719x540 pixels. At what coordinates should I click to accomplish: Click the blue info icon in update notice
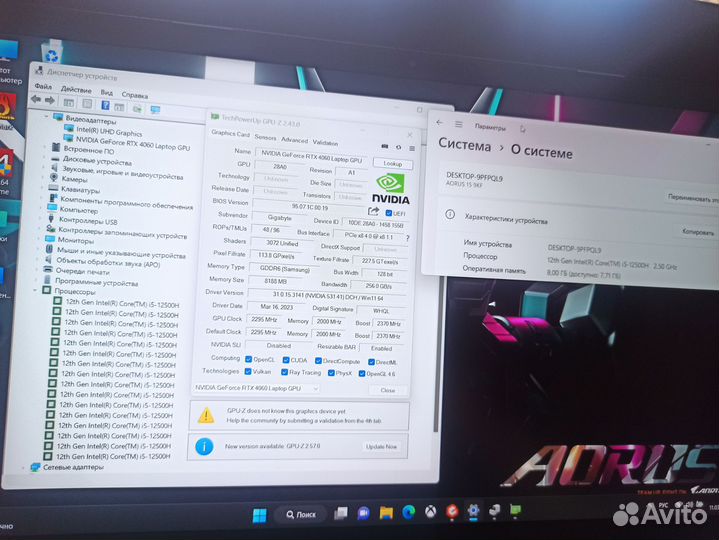[x=204, y=446]
